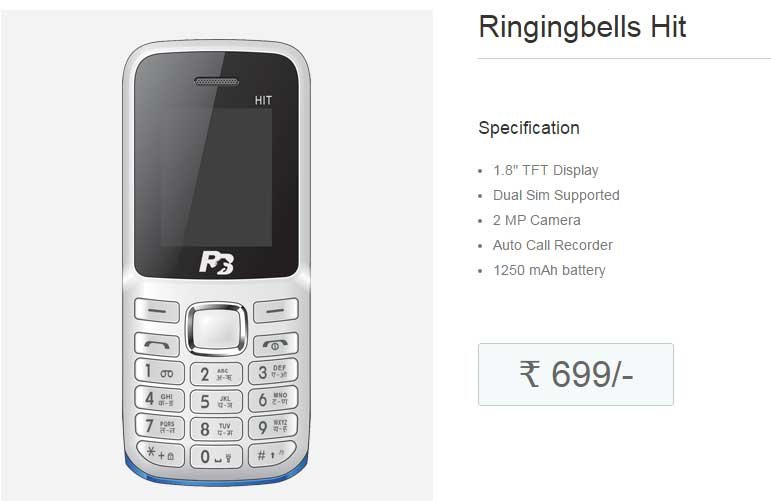Click the left soft key on keypad
Image resolution: width=771 pixels, height=501 pixels.
coord(157,310)
